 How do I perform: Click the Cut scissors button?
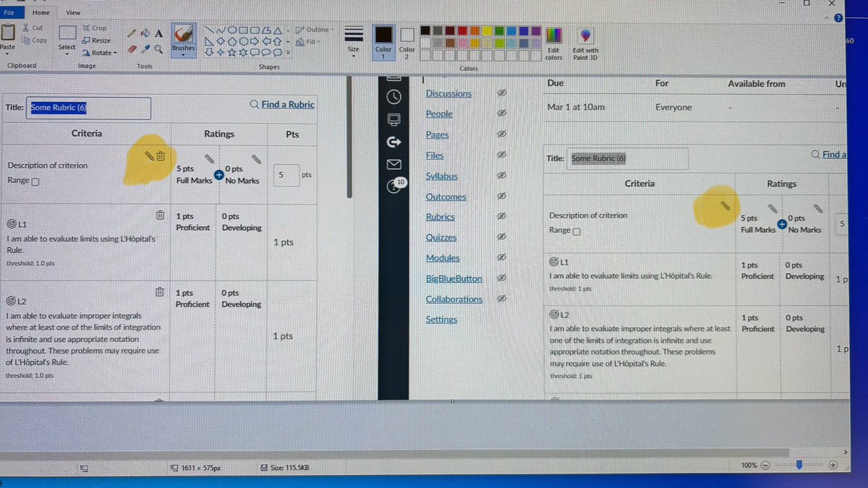33,27
